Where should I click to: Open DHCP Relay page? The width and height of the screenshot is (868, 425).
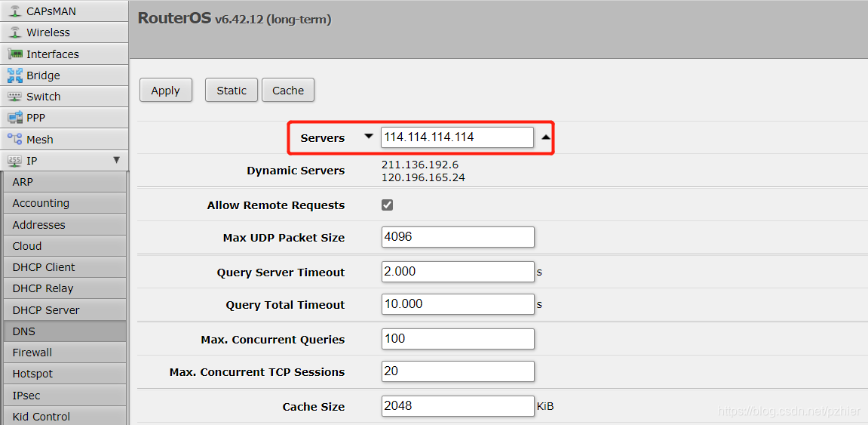coord(64,288)
